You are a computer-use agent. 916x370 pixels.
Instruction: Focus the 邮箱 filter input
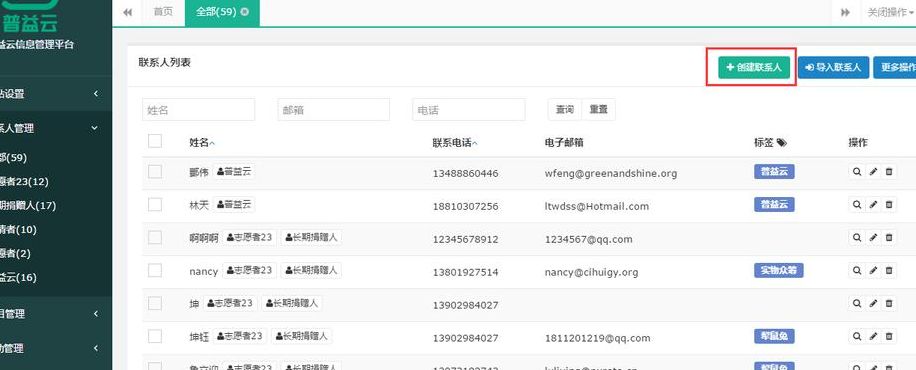coord(334,109)
